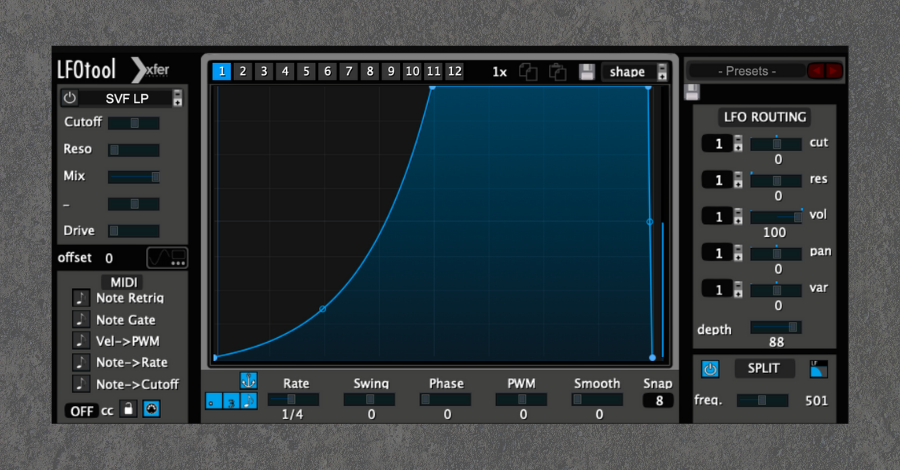Step the res LFO number selector
Viewport: 900px width, 470px height.
click(x=738, y=180)
